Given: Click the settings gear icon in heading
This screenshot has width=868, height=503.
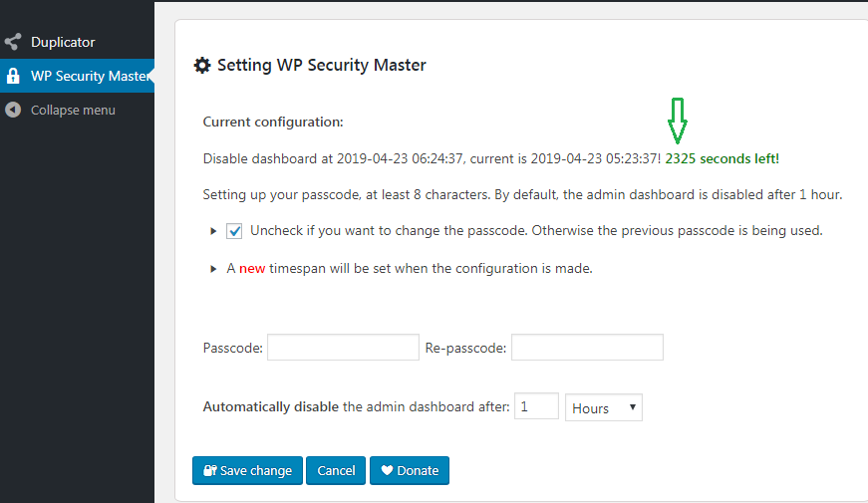Looking at the screenshot, I should 202,66.
